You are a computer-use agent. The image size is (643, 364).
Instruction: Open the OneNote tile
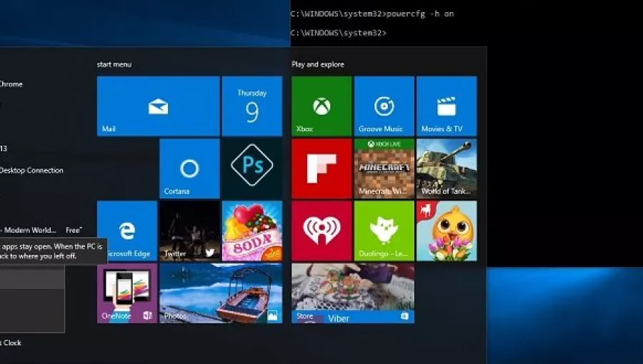(x=127, y=293)
